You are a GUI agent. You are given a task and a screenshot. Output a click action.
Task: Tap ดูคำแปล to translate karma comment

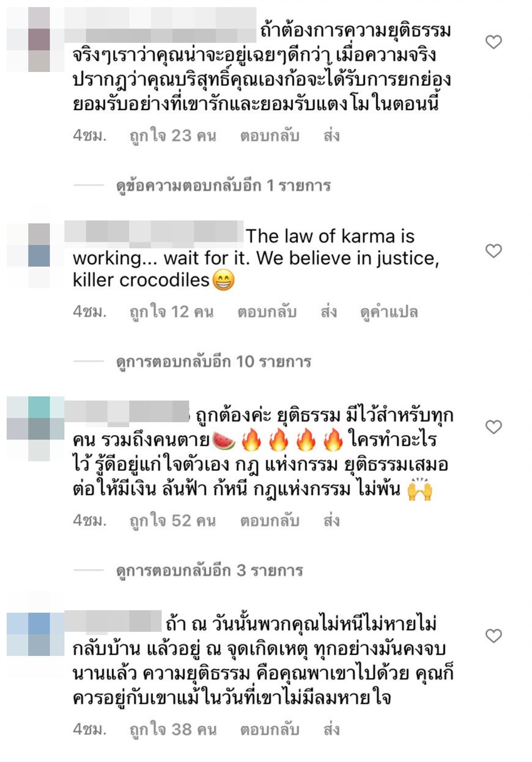coord(389,312)
